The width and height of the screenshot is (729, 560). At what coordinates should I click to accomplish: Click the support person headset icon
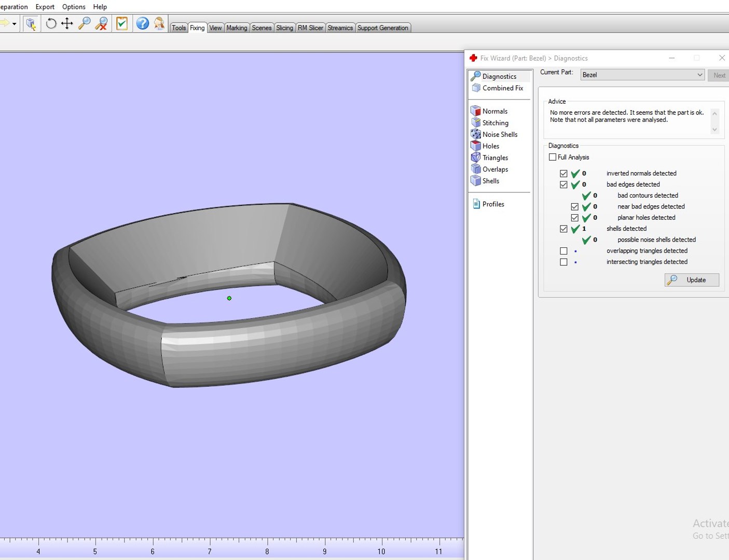coord(159,23)
